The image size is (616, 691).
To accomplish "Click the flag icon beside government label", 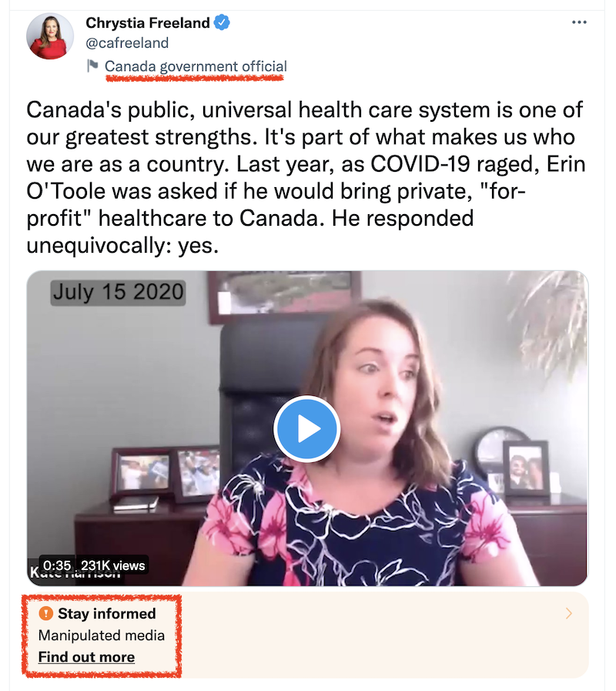I will [x=92, y=66].
